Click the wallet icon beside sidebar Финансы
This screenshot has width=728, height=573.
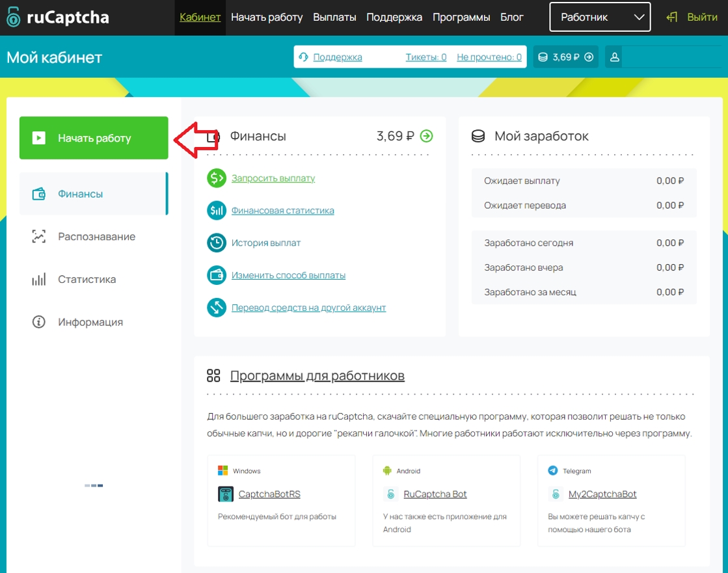[x=38, y=193]
